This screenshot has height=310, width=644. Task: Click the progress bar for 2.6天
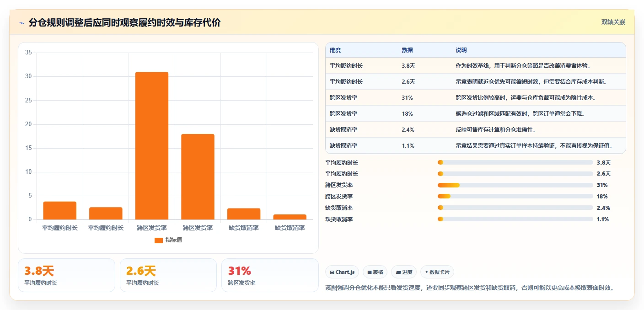pyautogui.click(x=515, y=174)
